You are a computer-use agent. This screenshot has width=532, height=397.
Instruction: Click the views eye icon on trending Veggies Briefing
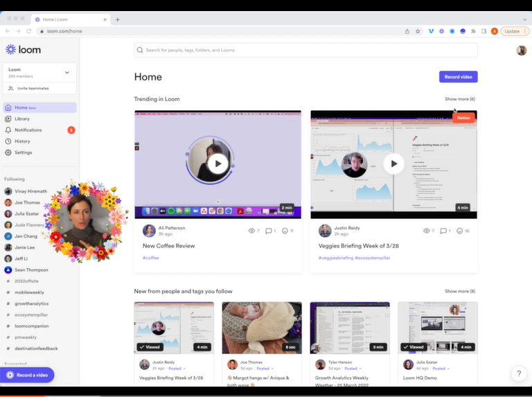[x=427, y=231]
